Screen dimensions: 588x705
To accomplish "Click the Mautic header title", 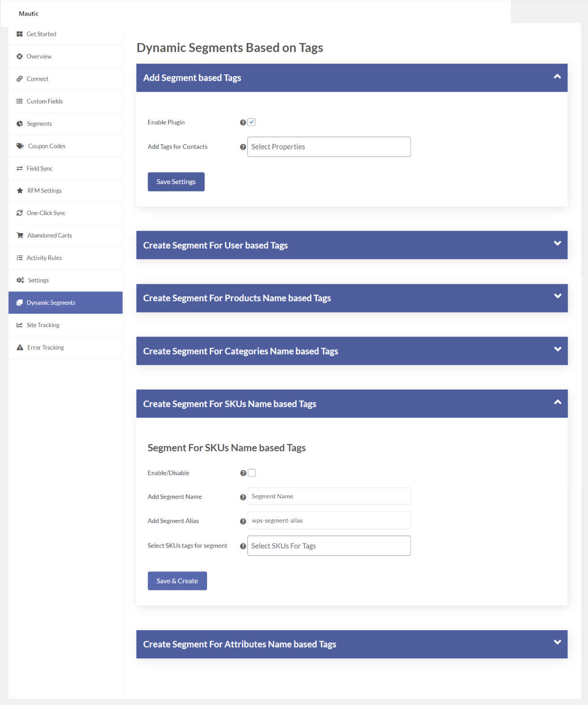I will point(29,13).
